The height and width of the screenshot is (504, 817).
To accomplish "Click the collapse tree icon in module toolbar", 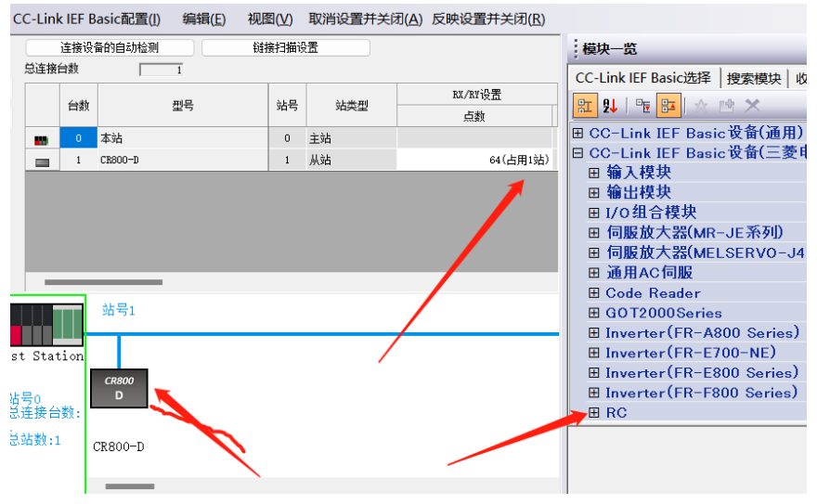I will coord(643,106).
